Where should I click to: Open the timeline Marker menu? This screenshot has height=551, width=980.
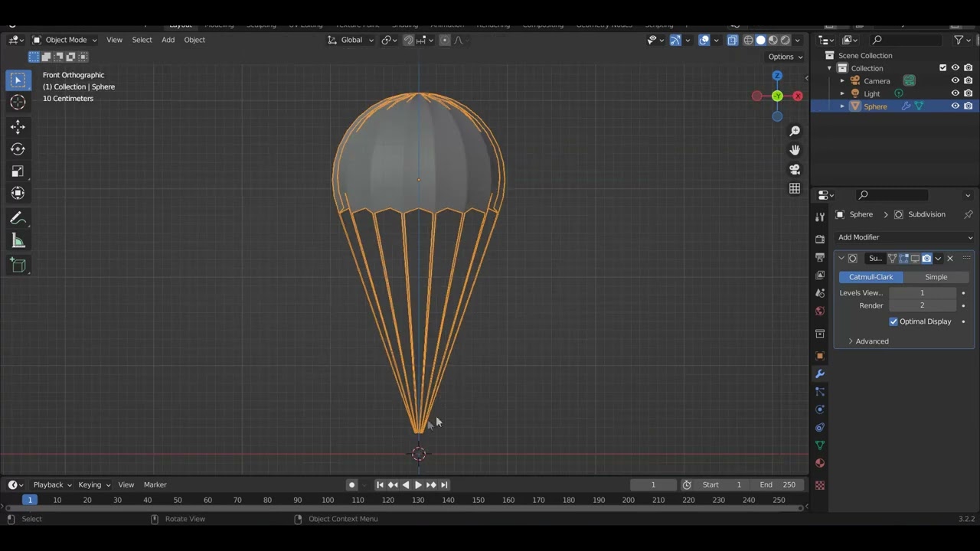coord(155,484)
